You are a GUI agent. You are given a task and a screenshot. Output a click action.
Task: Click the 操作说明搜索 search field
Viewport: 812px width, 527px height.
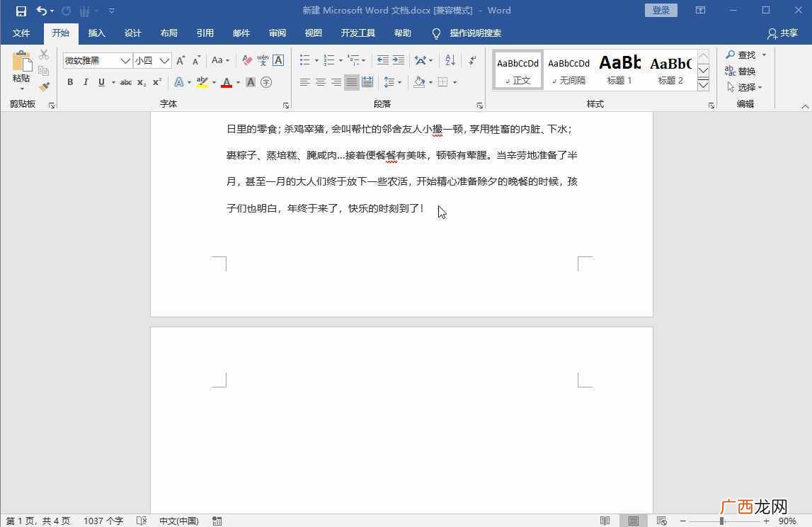click(x=476, y=33)
